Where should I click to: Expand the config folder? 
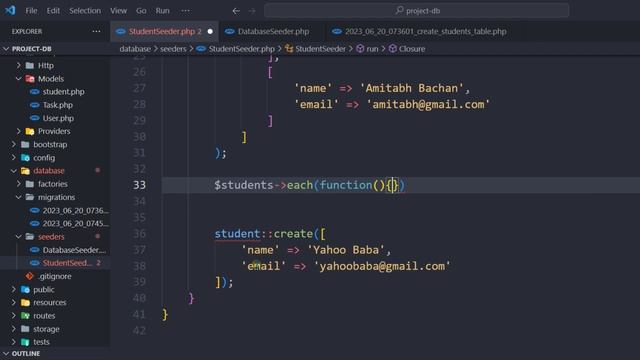coord(13,158)
